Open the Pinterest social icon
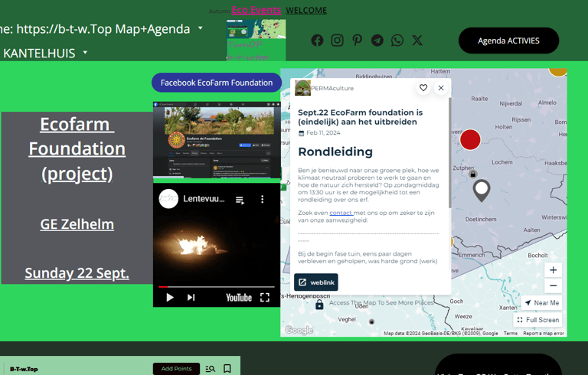 [x=357, y=41]
